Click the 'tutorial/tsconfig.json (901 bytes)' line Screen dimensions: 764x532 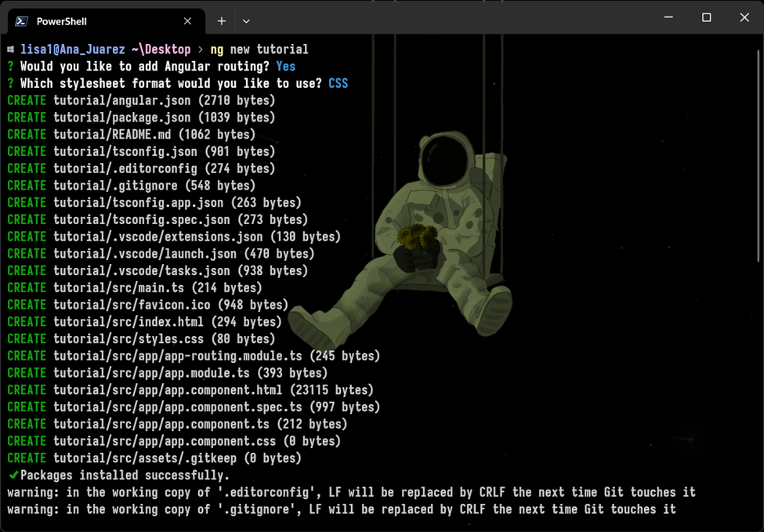141,151
